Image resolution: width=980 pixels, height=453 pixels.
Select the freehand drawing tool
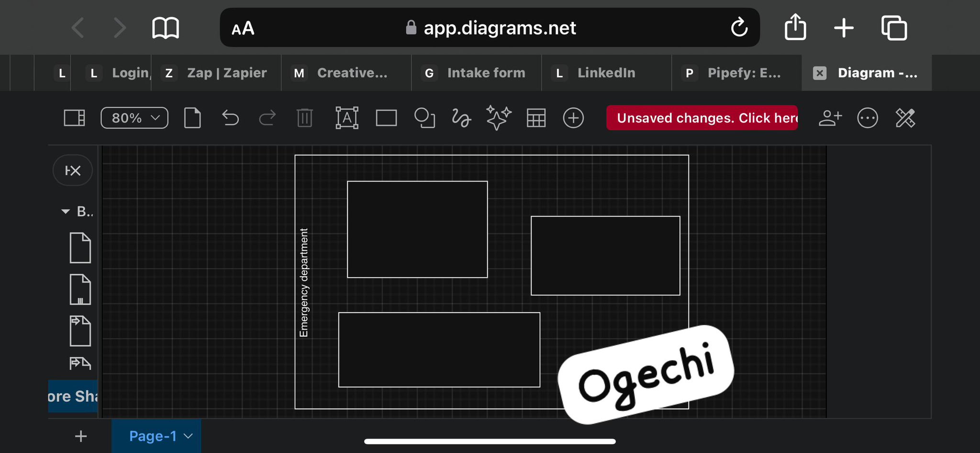pyautogui.click(x=461, y=118)
